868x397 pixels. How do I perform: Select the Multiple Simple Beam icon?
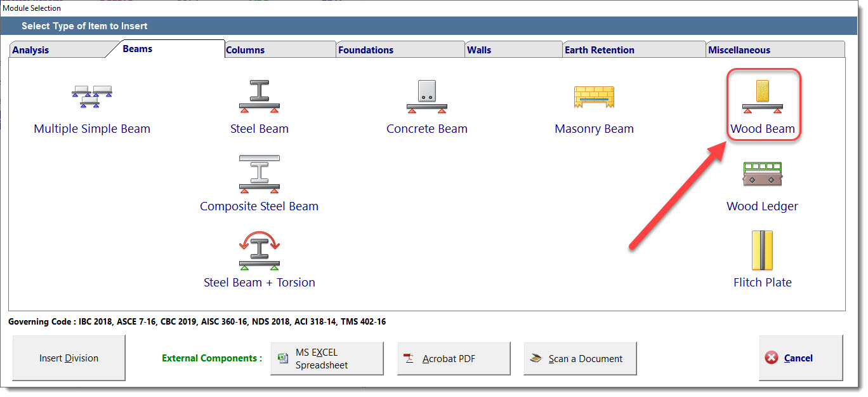[92, 97]
